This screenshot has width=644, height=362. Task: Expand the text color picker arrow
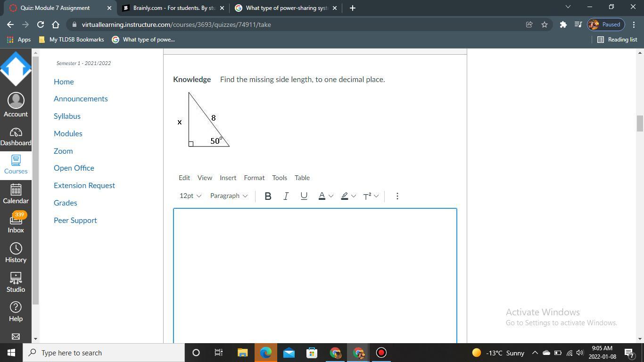(331, 196)
